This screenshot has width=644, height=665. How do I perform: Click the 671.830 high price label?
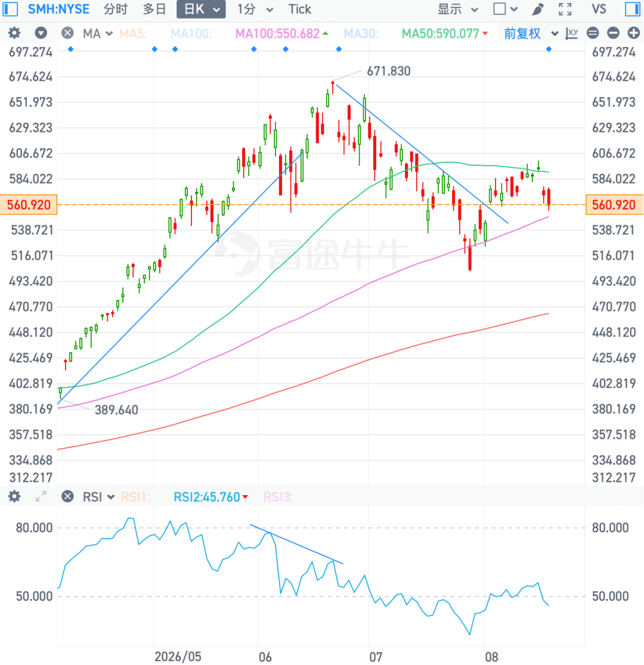(x=389, y=71)
